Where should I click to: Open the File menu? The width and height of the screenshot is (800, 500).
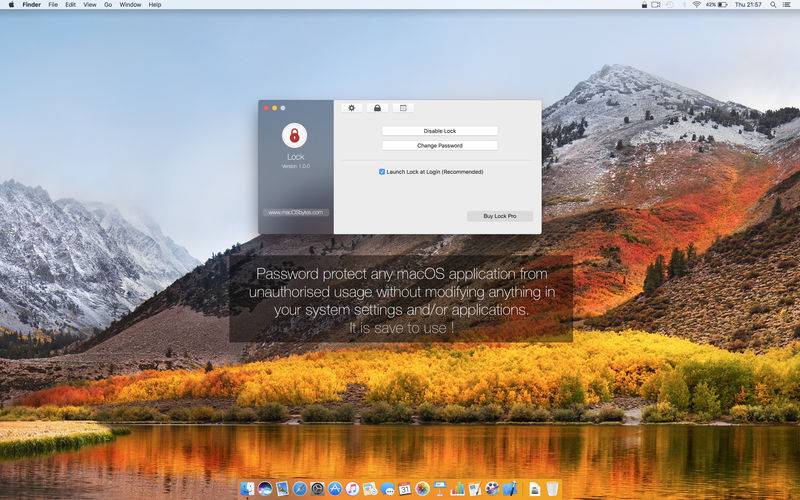click(53, 5)
